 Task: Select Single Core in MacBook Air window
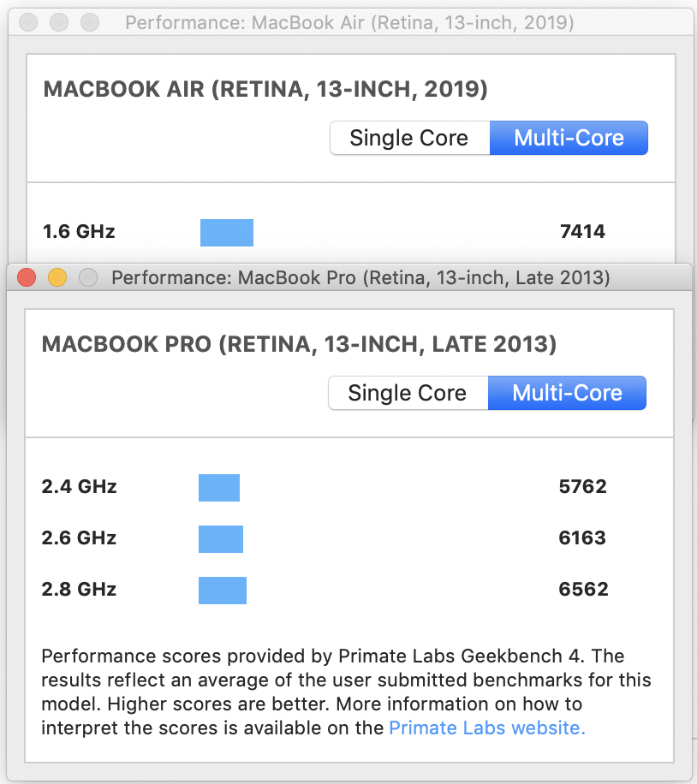[409, 138]
